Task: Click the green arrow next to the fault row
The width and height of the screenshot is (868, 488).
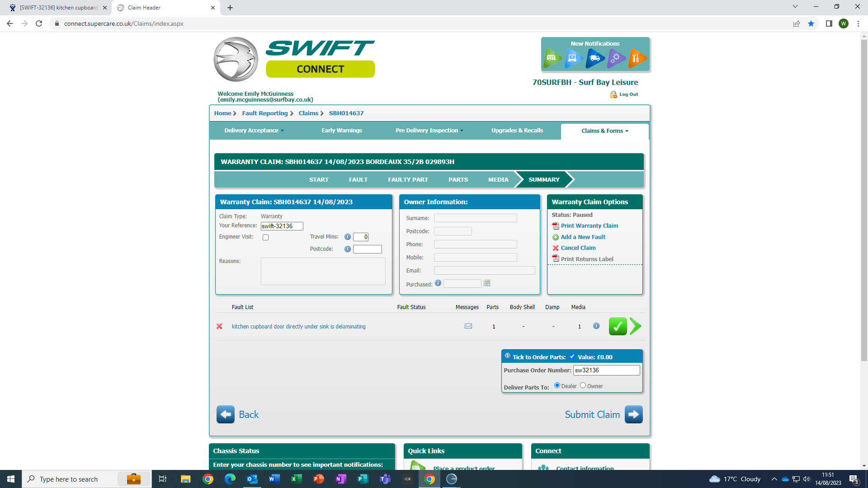Action: [x=635, y=326]
